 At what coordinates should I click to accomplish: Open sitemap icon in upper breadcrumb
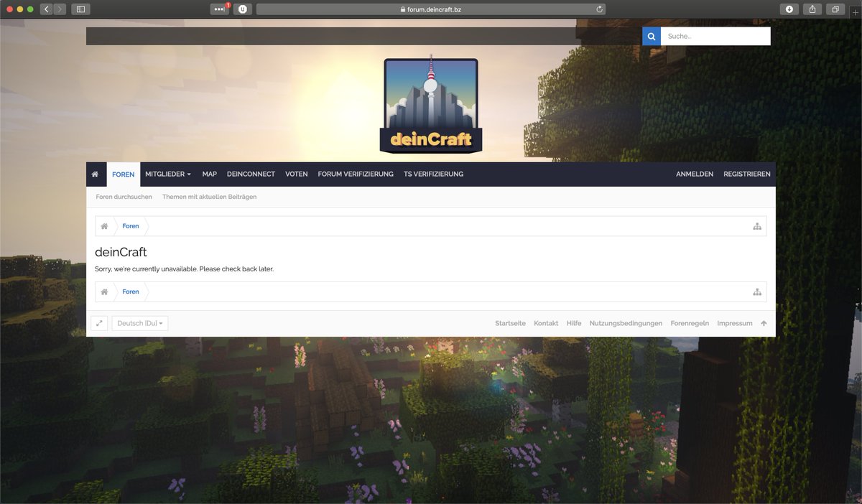click(757, 226)
